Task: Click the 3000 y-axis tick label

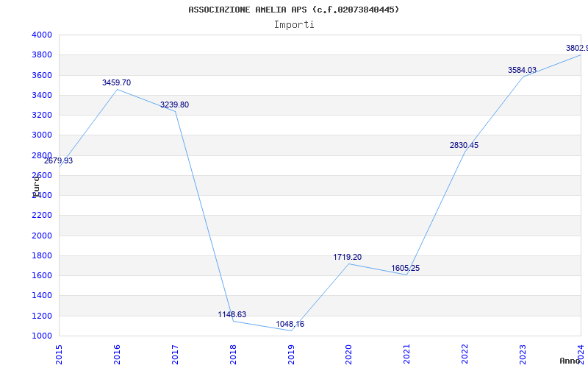Action: (x=41, y=135)
